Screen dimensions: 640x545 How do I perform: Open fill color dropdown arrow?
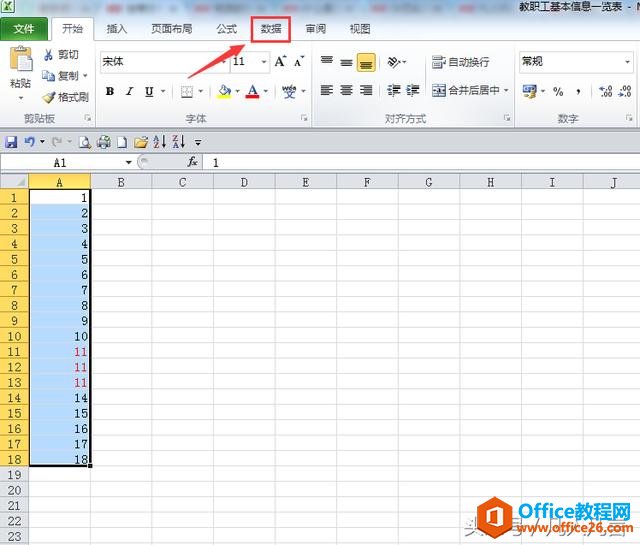[237, 91]
